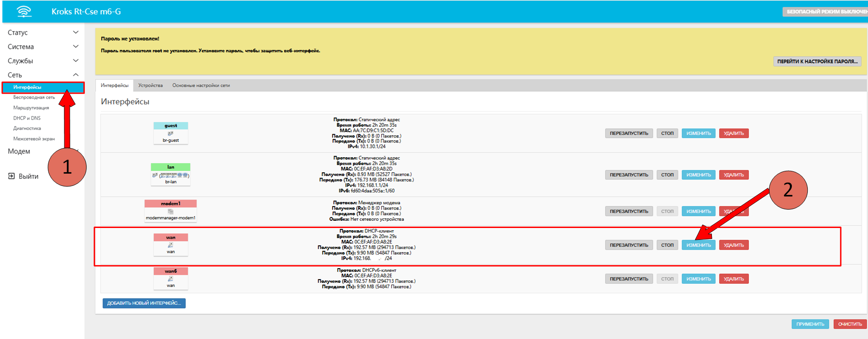This screenshot has width=868, height=339.
Task: Click Добавить новый интерфейс button
Action: [144, 303]
